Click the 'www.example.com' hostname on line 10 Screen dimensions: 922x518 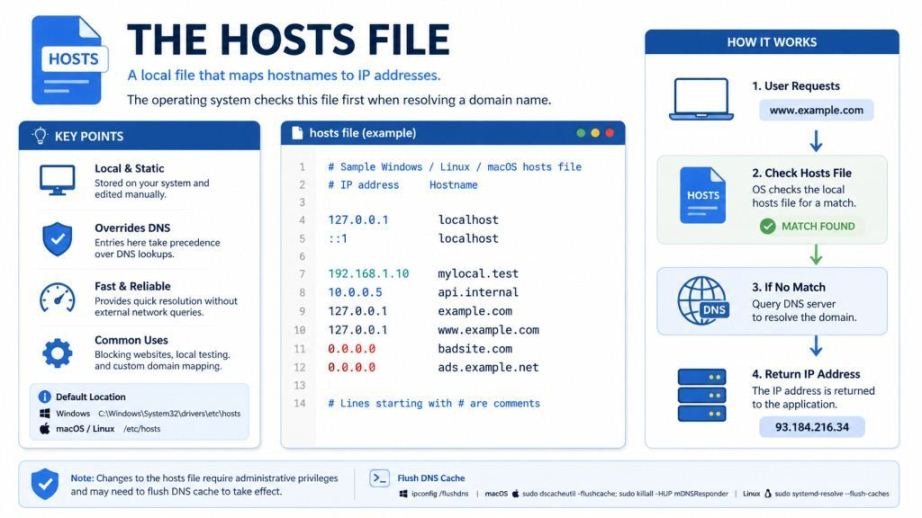pos(488,330)
